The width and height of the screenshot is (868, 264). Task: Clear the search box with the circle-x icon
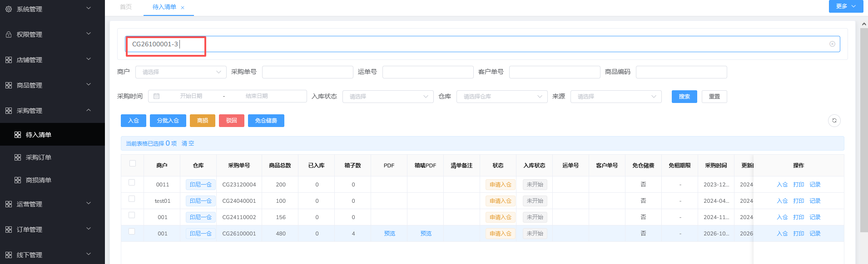click(832, 44)
